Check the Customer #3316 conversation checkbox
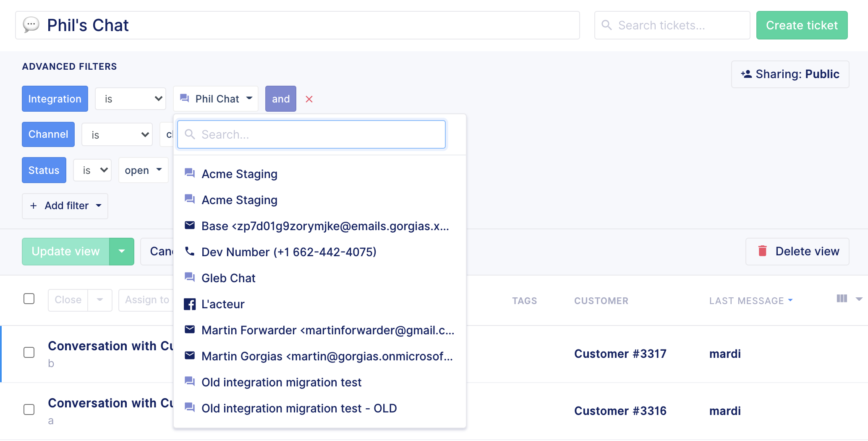The width and height of the screenshot is (868, 441). point(29,409)
